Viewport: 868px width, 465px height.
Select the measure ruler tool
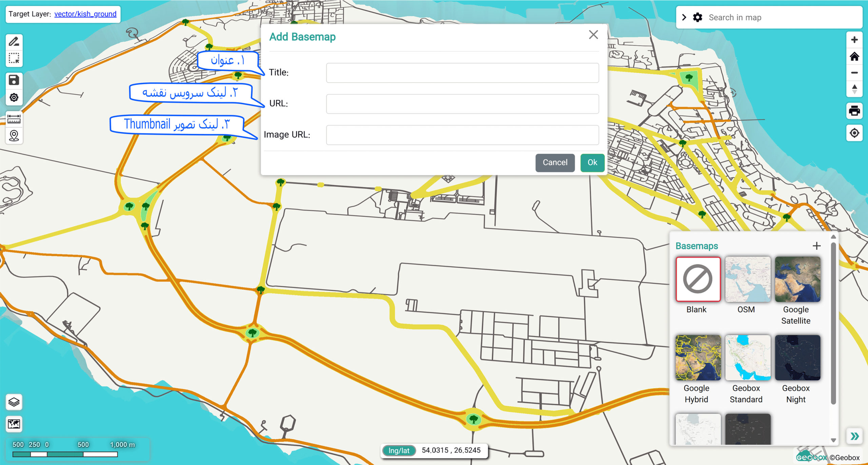pyautogui.click(x=14, y=119)
